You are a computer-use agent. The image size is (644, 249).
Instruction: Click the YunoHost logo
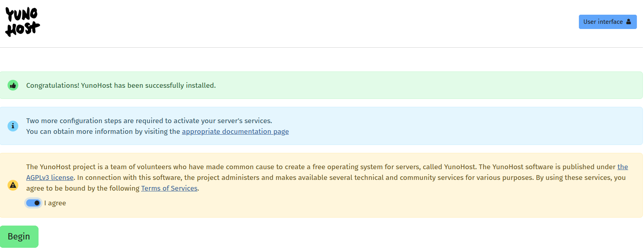23,22
